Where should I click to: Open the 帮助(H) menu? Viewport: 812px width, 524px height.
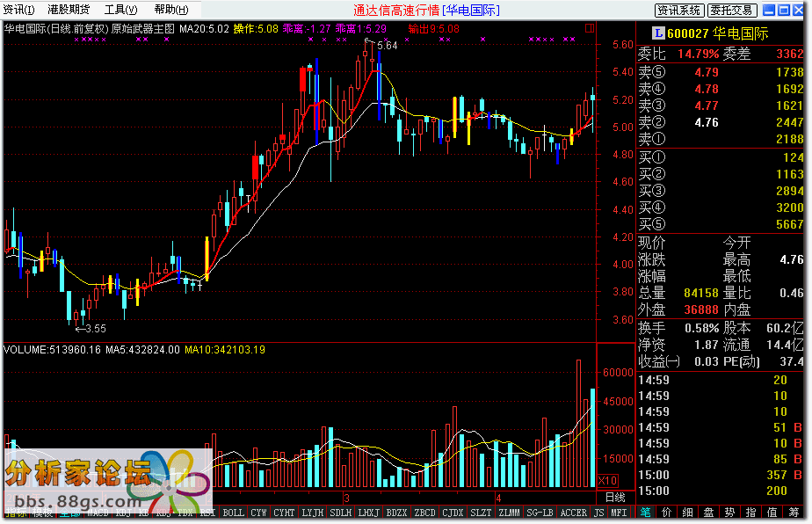point(170,10)
